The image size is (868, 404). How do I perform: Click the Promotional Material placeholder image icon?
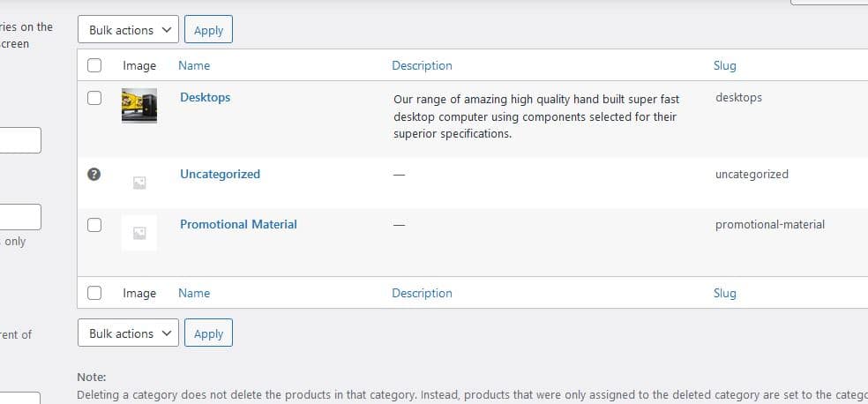pos(139,233)
